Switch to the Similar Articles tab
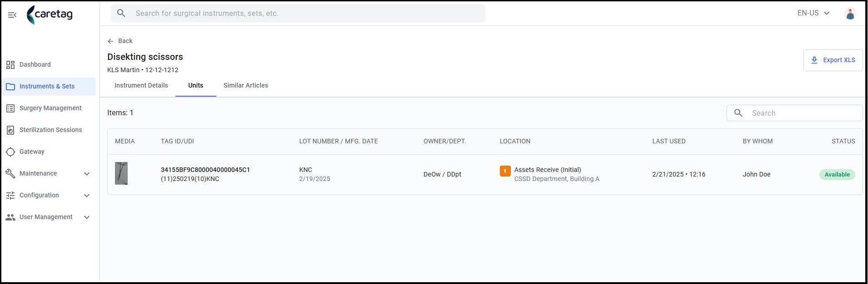The width and height of the screenshot is (868, 284). [246, 85]
